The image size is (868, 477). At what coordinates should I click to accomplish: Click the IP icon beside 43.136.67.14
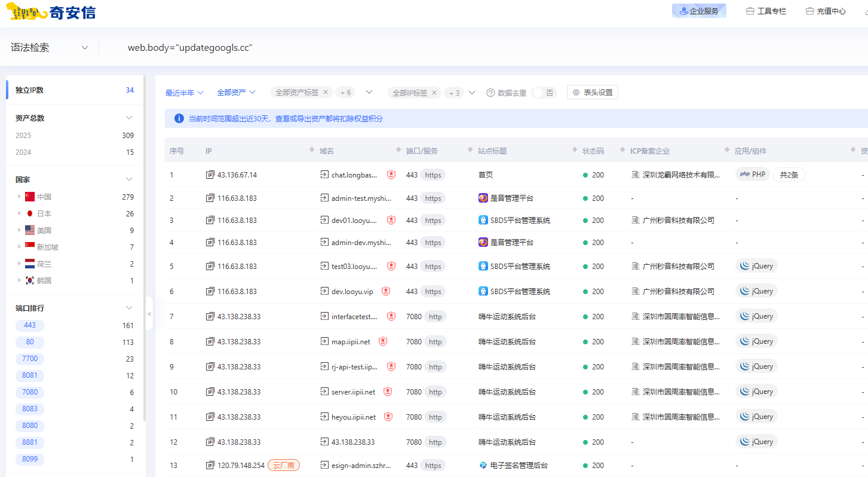[210, 175]
